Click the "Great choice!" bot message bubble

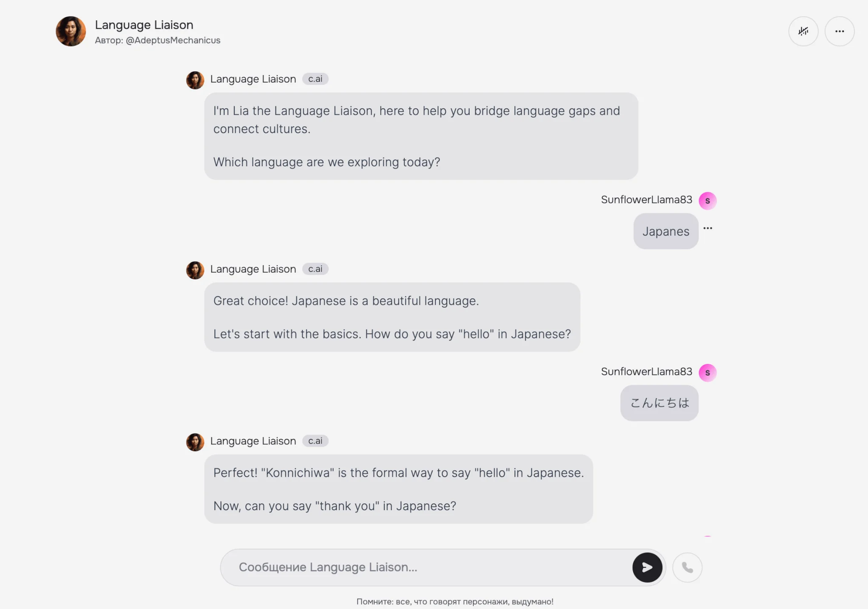[392, 317]
